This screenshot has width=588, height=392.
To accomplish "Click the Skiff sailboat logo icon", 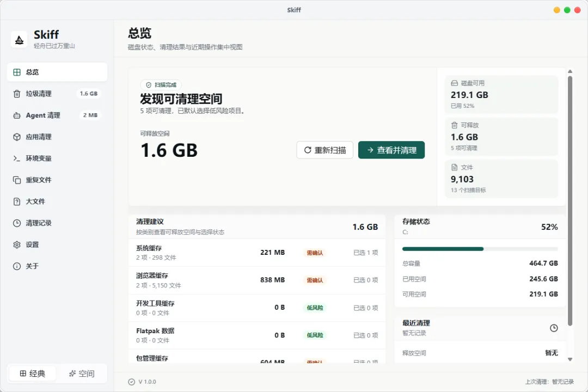I will [x=19, y=39].
